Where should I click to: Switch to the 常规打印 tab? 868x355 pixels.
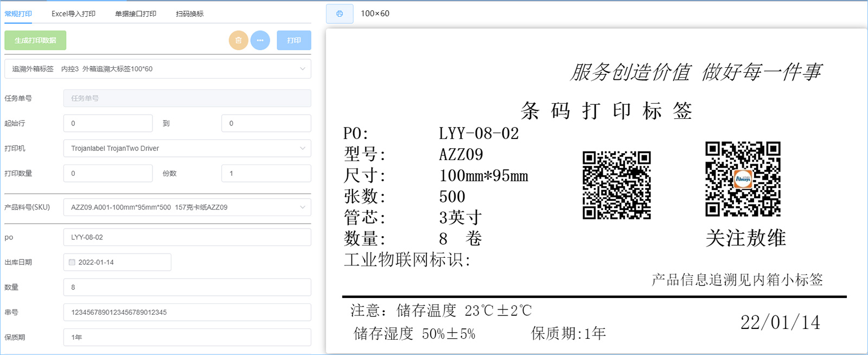18,14
